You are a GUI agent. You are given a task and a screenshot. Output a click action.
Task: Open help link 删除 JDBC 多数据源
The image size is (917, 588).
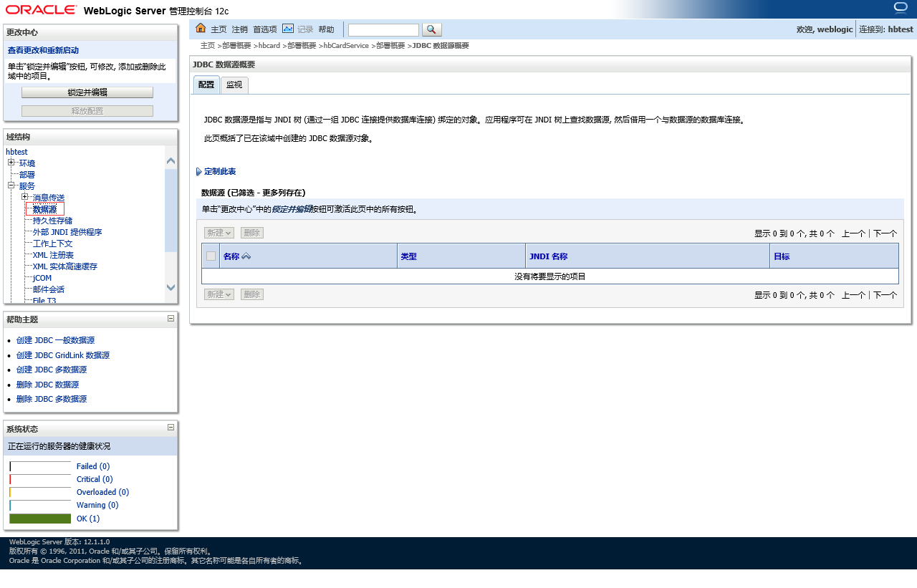[52, 399]
